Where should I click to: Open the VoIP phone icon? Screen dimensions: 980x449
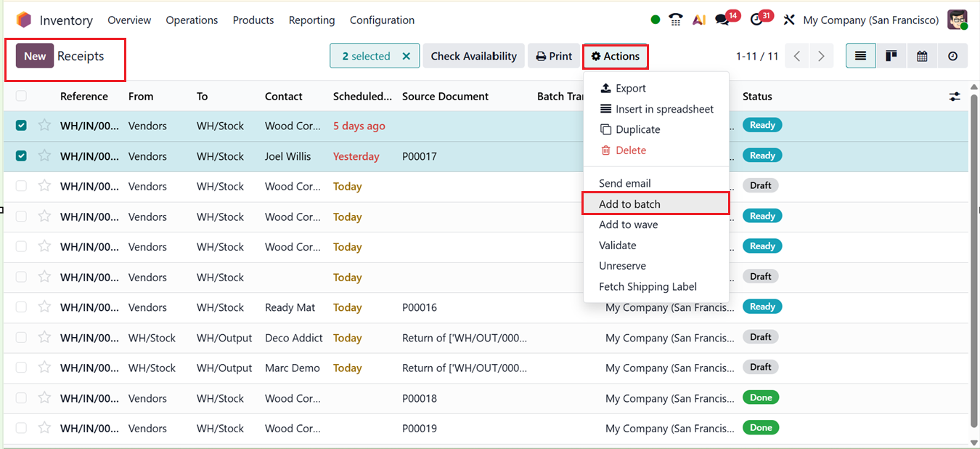coord(676,20)
